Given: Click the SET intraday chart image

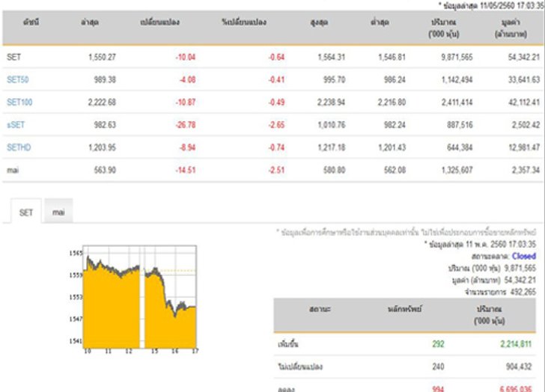Looking at the screenshot, I should pos(133,300).
